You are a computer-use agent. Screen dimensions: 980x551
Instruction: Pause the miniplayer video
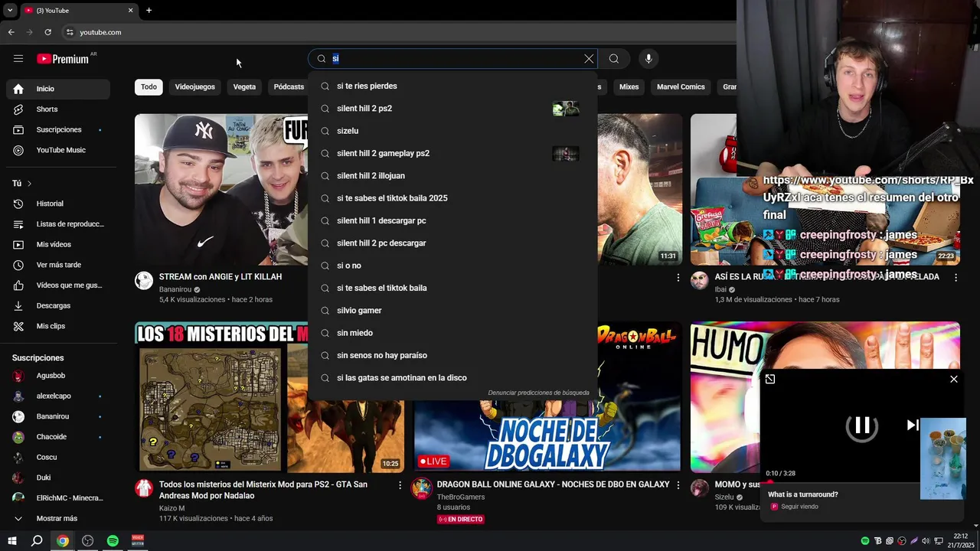click(862, 425)
